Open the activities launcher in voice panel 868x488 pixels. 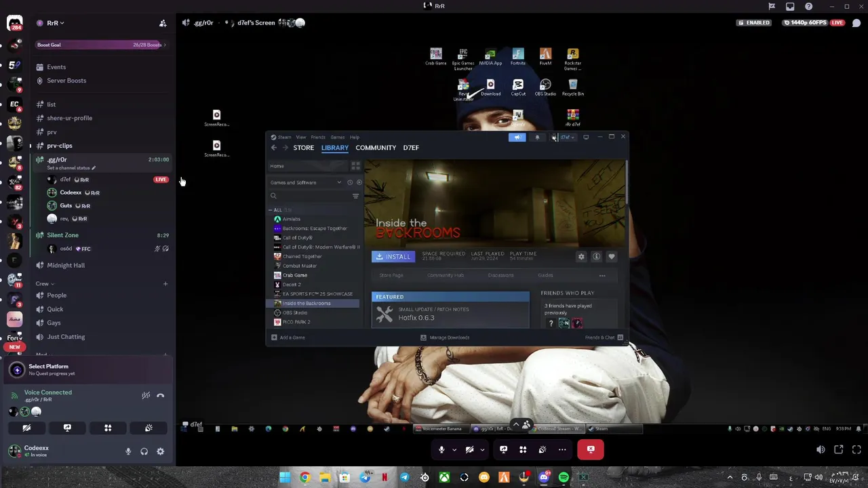[x=108, y=428]
